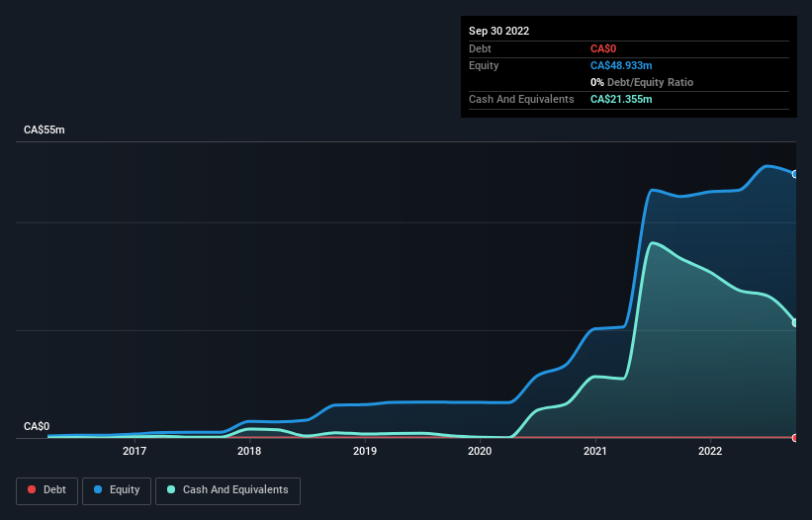
Task: Click the teal Cash endpoint marker
Action: [x=795, y=323]
